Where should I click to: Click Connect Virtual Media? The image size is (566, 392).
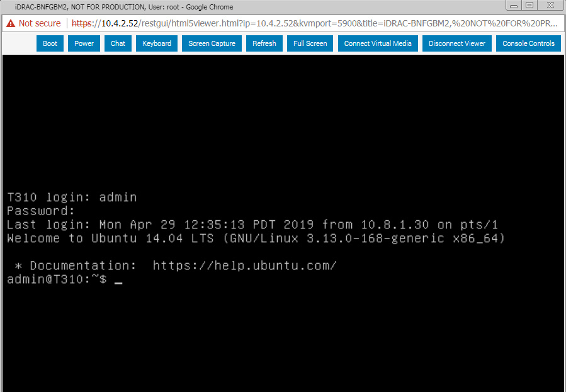point(378,43)
